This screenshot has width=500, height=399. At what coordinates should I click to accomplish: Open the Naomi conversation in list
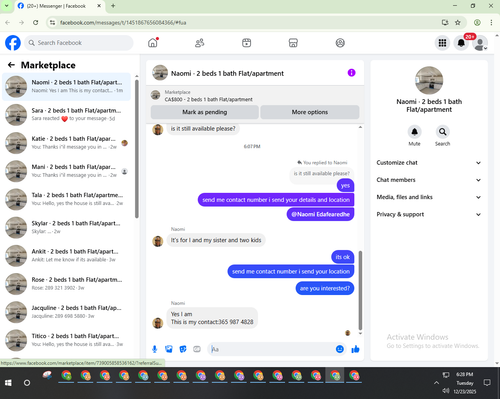coord(66,86)
